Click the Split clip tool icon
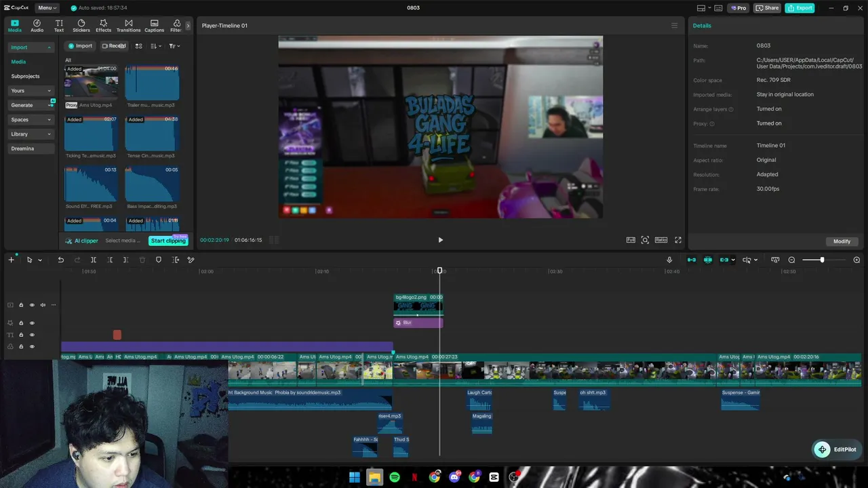Image resolution: width=868 pixels, height=488 pixels. 94,260
